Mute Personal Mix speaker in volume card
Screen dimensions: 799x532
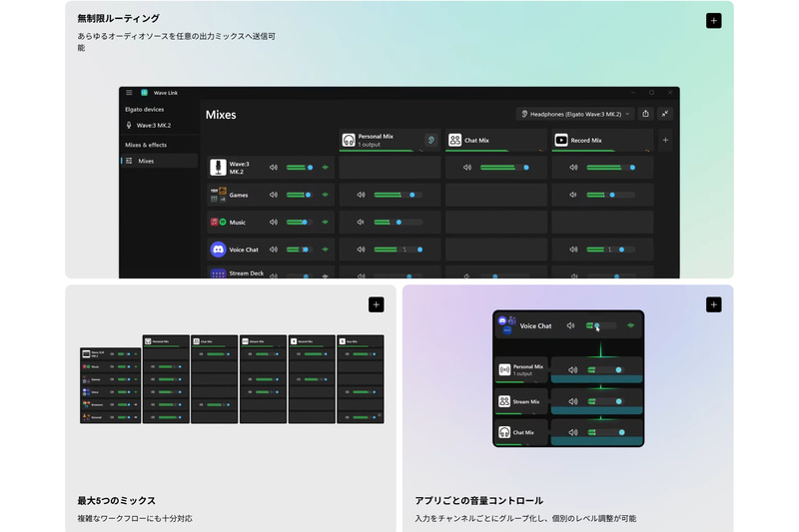coord(572,370)
